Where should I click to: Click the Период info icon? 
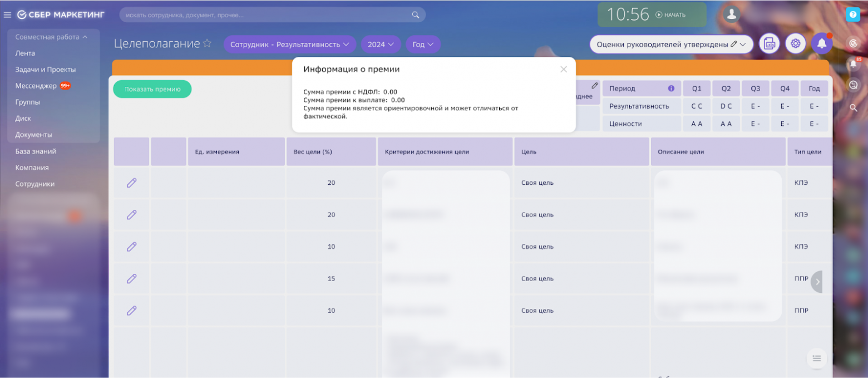(671, 88)
